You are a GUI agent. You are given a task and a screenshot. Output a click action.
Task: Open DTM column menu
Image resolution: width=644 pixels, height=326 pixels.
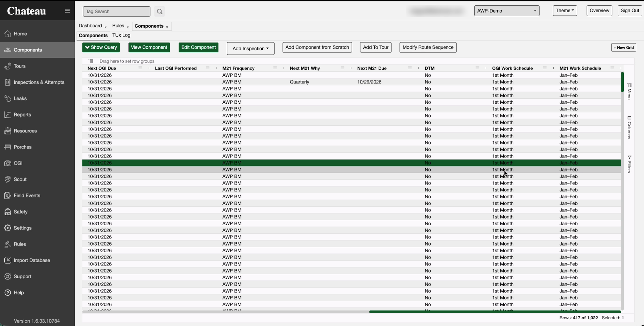(x=477, y=68)
